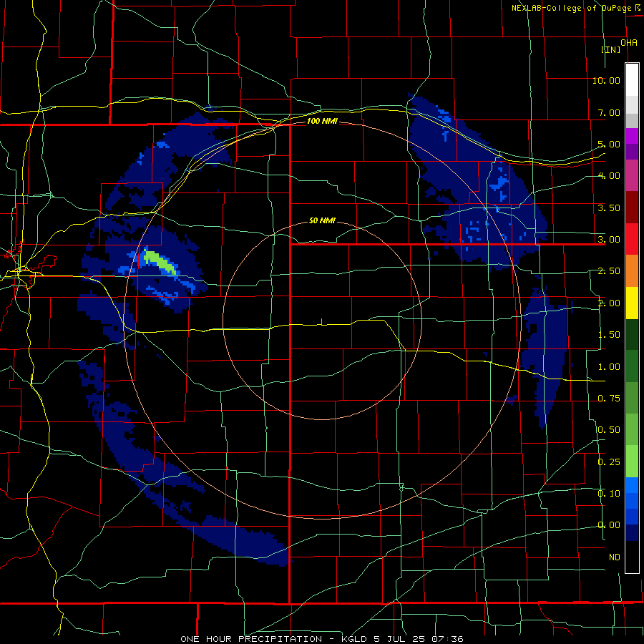Click the 1.00 legend value
The height and width of the screenshot is (644, 644).
coord(609,367)
